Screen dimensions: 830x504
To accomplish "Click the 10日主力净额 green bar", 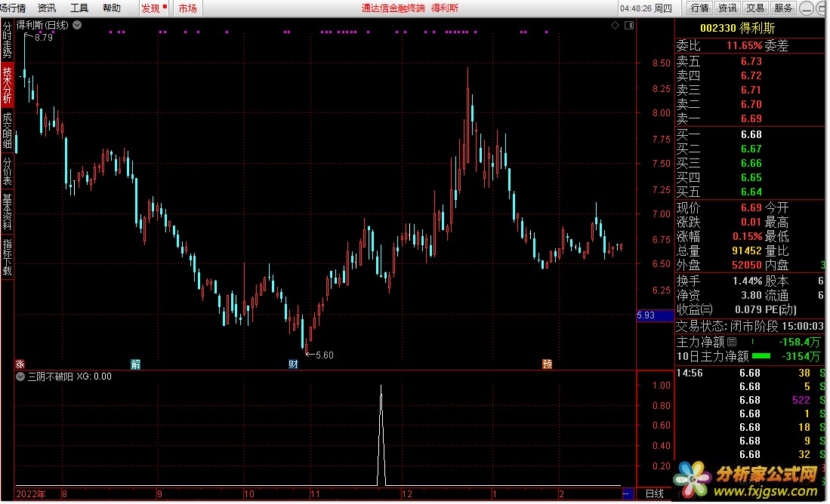I will point(761,356).
